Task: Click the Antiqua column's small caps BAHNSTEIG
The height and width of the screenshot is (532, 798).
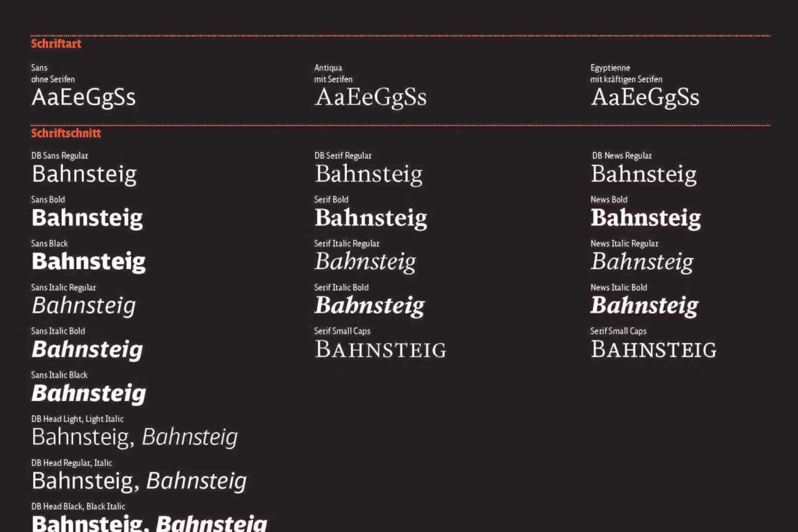Action: click(380, 350)
